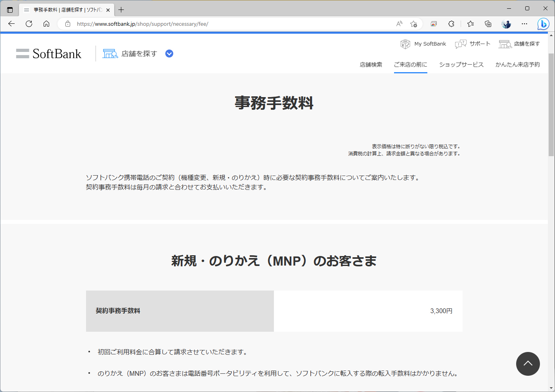The height and width of the screenshot is (392, 555).
Task: Click the My SoftBank cube icon
Action: (x=405, y=44)
